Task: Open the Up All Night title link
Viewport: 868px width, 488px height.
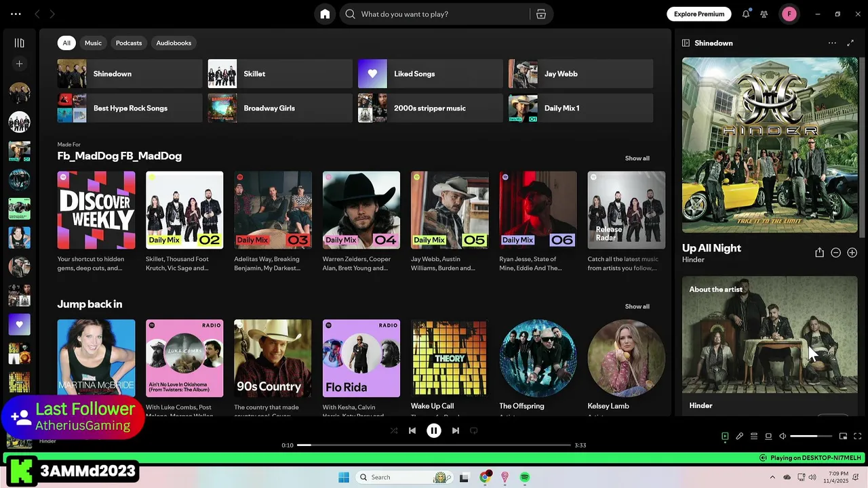Action: tap(711, 248)
